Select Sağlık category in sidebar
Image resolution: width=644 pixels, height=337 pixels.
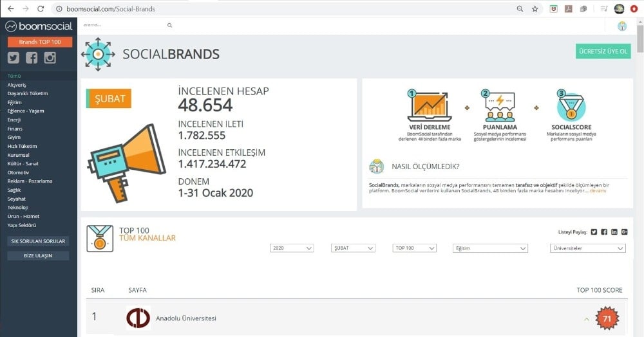(14, 190)
